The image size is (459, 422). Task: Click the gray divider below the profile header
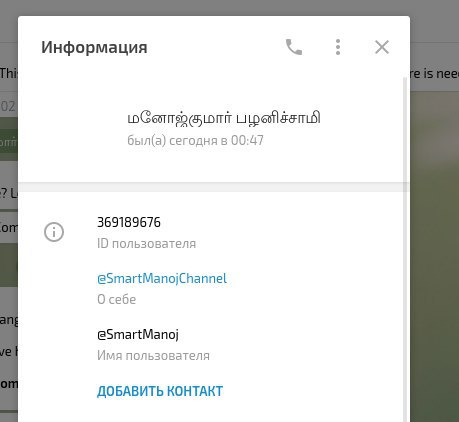click(211, 187)
